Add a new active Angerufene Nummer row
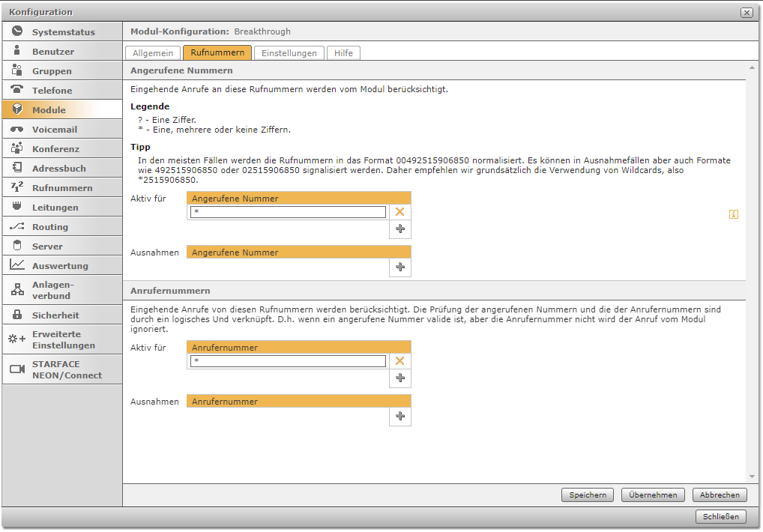This screenshot has height=532, width=763. coord(399,229)
